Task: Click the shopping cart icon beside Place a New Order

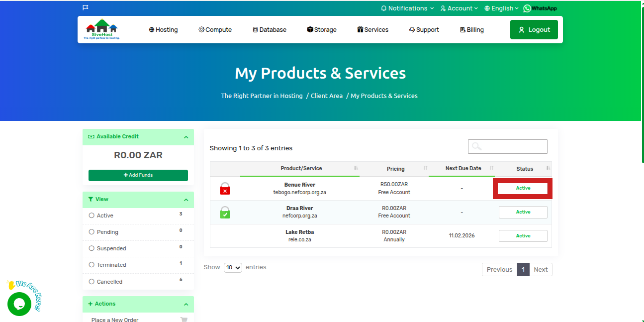Action: coord(184,320)
